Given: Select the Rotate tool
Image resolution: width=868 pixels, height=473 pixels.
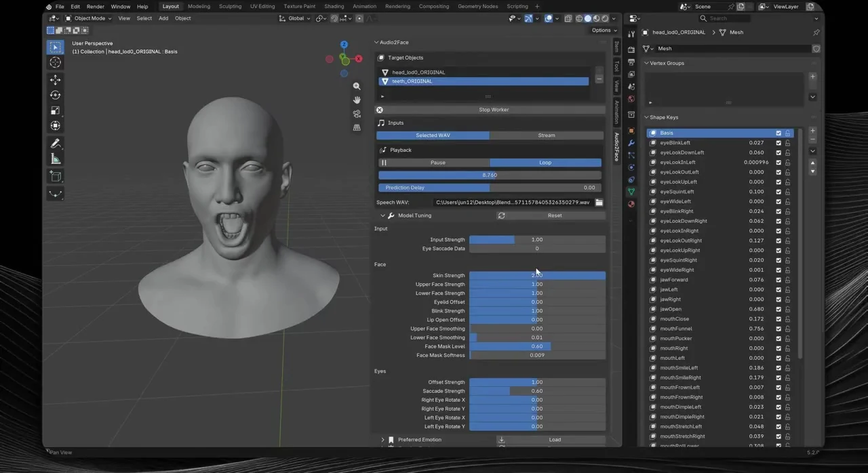Looking at the screenshot, I should pyautogui.click(x=56, y=96).
